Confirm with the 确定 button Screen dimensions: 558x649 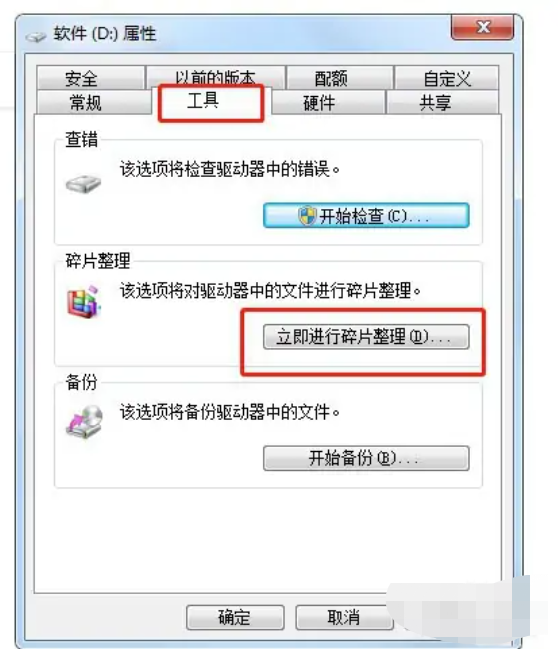[235, 617]
